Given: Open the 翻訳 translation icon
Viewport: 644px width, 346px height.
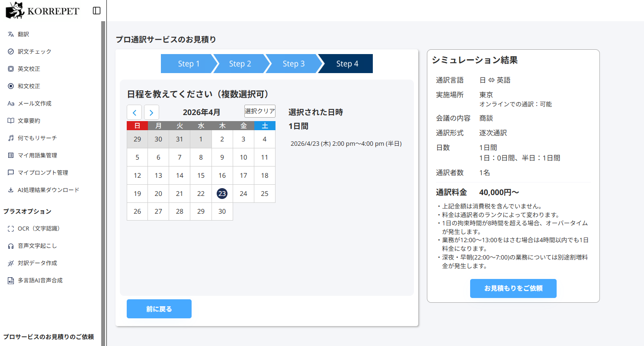Looking at the screenshot, I should tap(11, 34).
